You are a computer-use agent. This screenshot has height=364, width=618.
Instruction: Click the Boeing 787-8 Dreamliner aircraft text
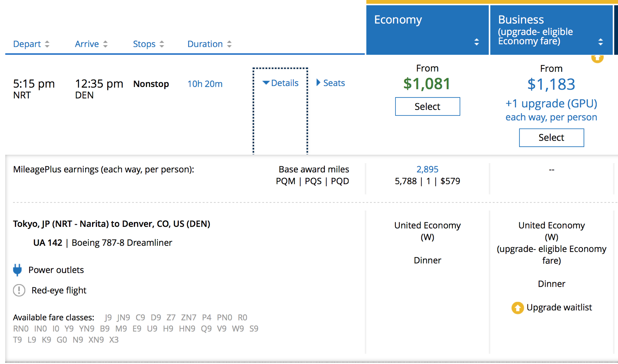[x=122, y=243]
